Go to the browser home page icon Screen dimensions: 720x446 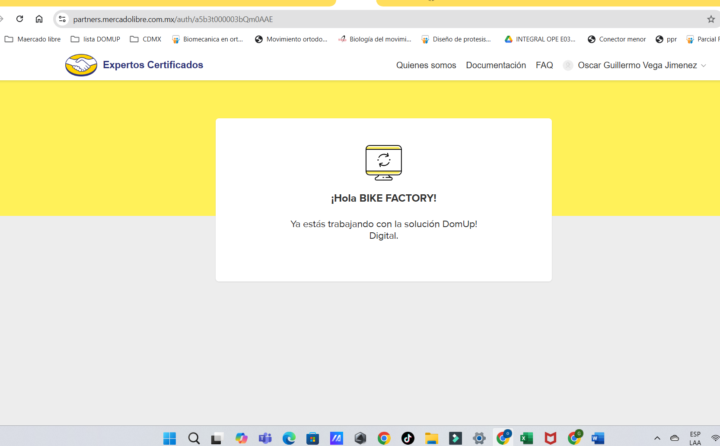pyautogui.click(x=39, y=19)
